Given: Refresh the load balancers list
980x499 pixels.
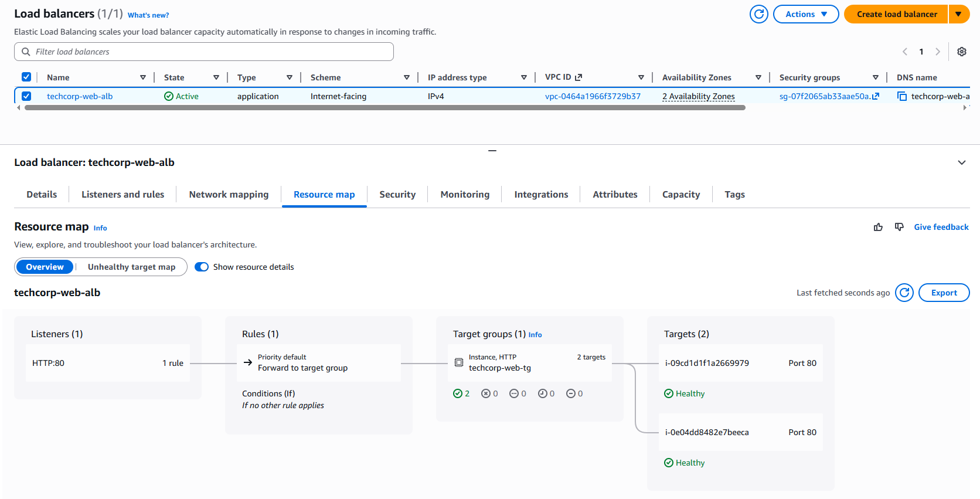Looking at the screenshot, I should pos(758,14).
